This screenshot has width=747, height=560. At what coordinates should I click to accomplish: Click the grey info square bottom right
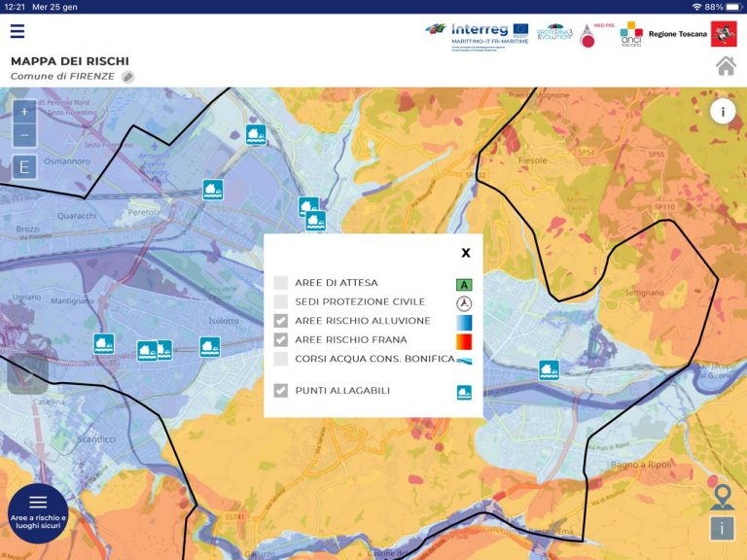(x=722, y=528)
